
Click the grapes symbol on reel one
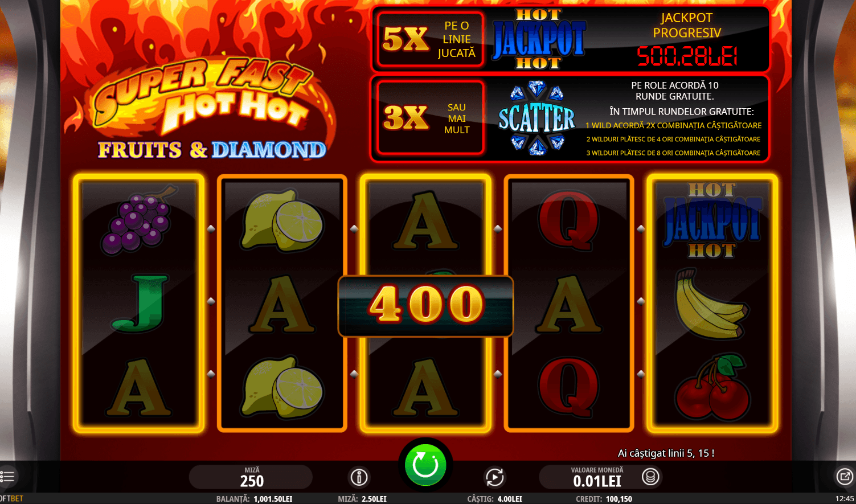pyautogui.click(x=138, y=220)
